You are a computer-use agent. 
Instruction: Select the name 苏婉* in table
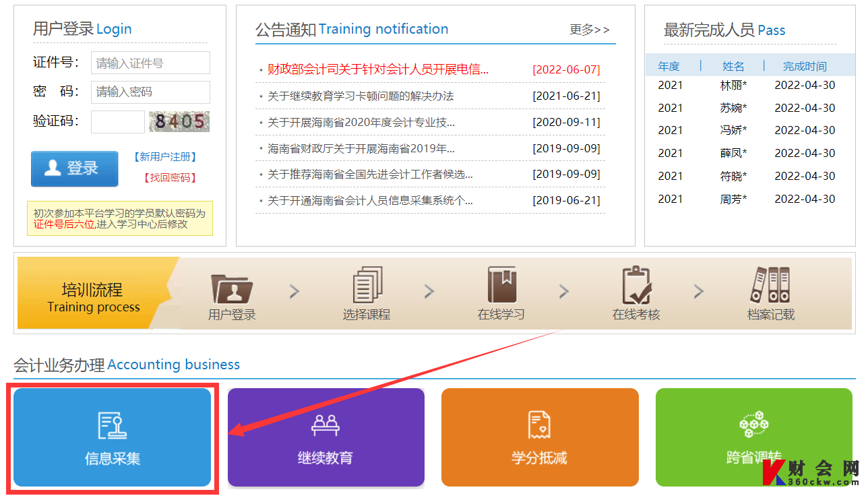coord(733,108)
